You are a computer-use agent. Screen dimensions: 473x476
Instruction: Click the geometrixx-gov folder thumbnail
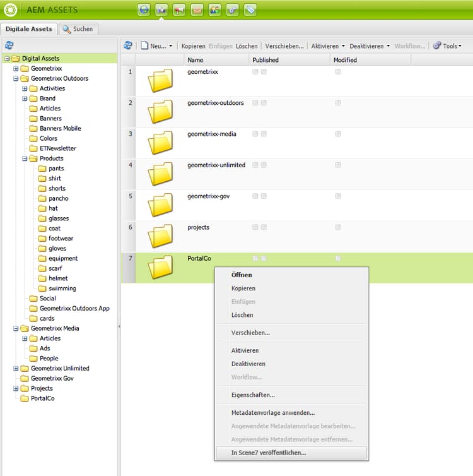coord(160,205)
